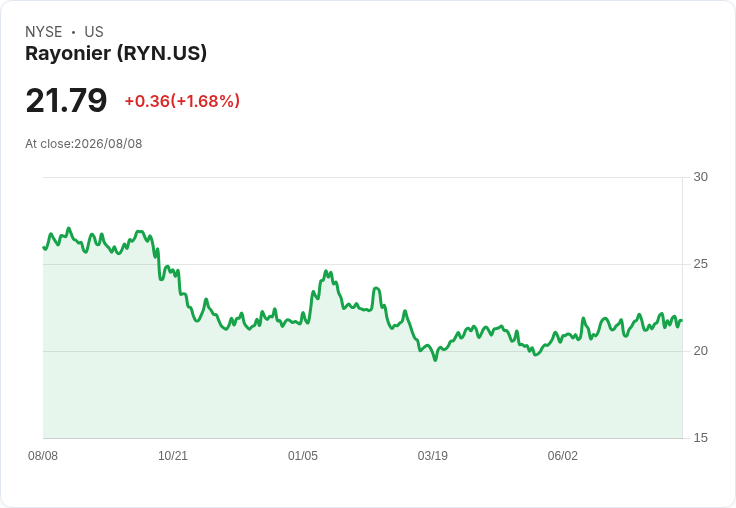736x508 pixels.
Task: Click the 03/19 x-axis date label
Action: (432, 456)
